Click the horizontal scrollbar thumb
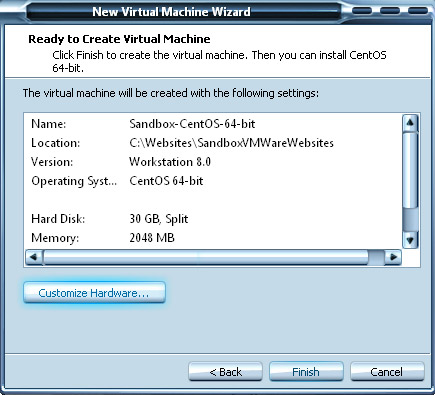 tap(205, 257)
